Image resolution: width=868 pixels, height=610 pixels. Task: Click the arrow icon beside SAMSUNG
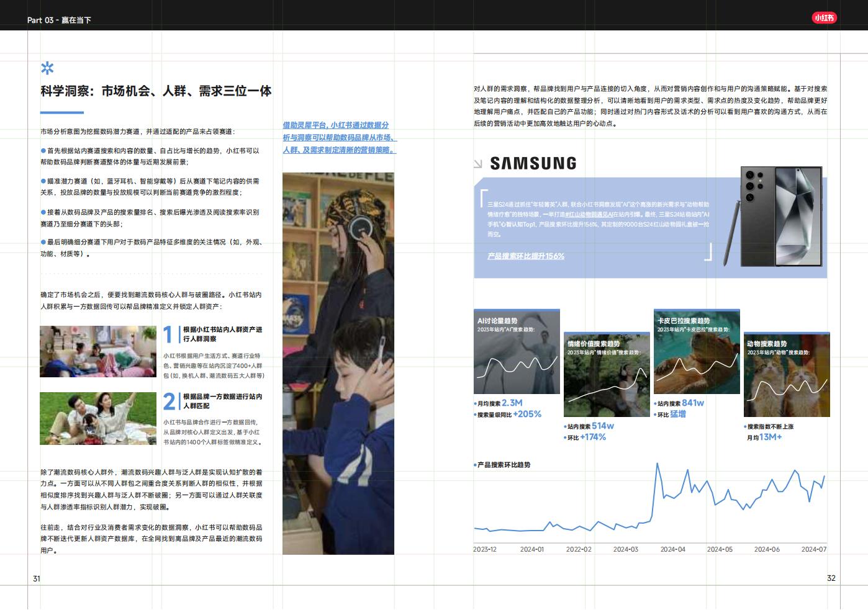coord(477,164)
